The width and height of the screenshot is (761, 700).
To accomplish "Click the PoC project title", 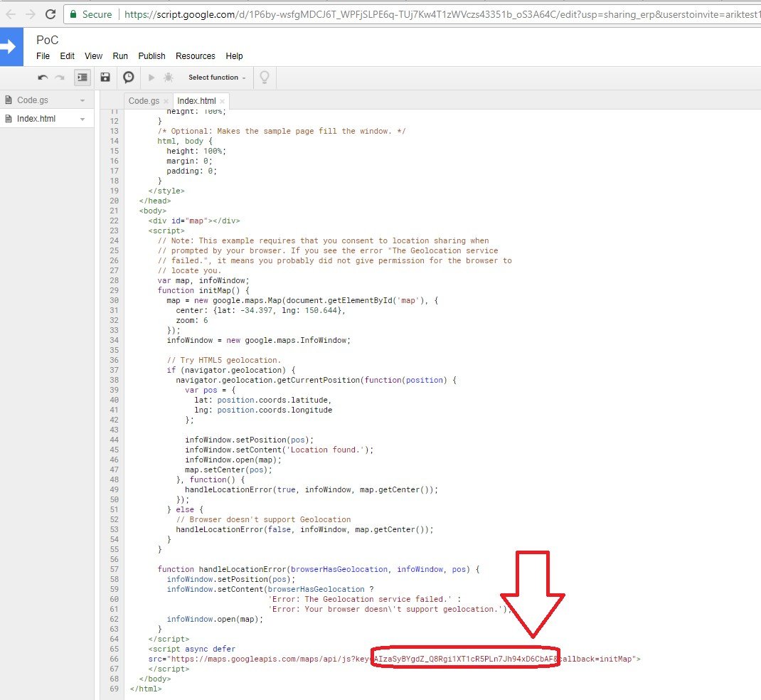I will 47,40.
